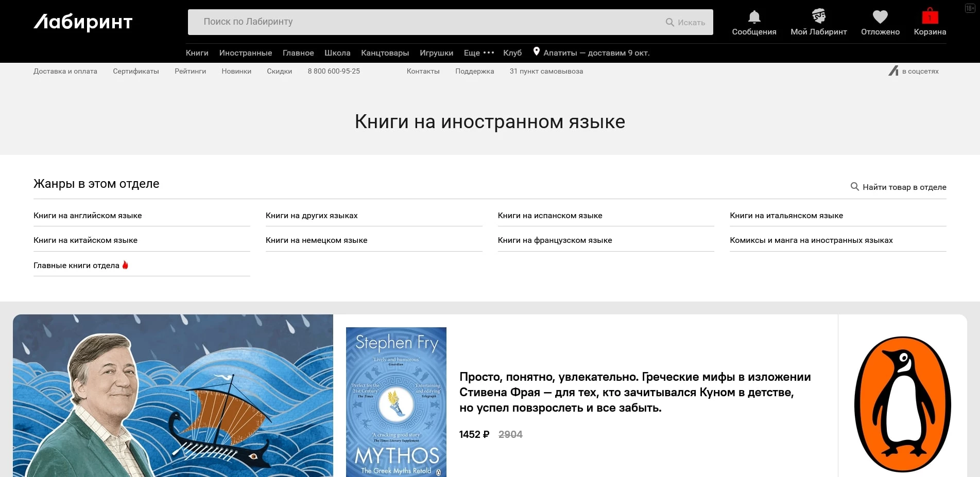Open deferred items via the Отложено heart icon
The width and height of the screenshot is (980, 477).
[880, 16]
